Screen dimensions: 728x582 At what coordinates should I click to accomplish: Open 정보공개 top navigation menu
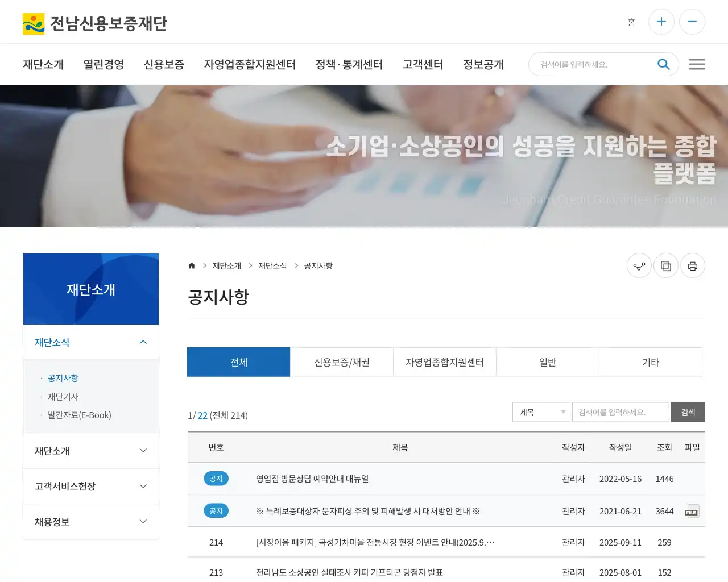click(483, 64)
